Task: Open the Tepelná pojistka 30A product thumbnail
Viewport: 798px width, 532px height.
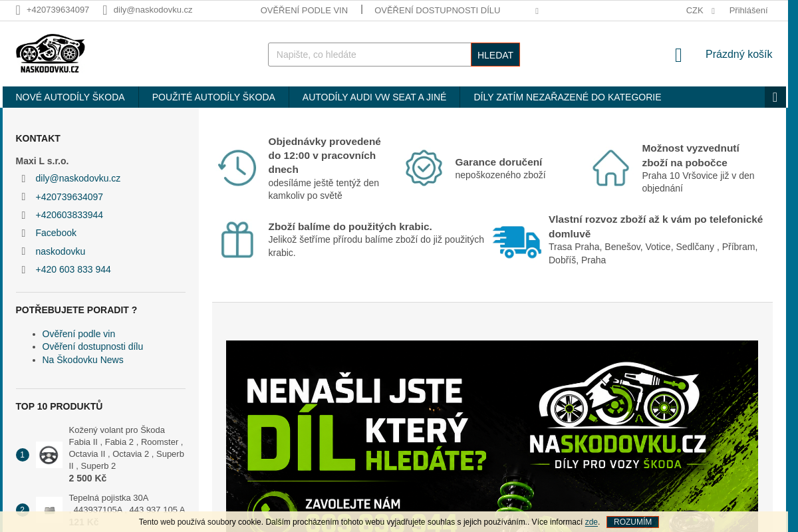Action: pyautogui.click(x=49, y=510)
